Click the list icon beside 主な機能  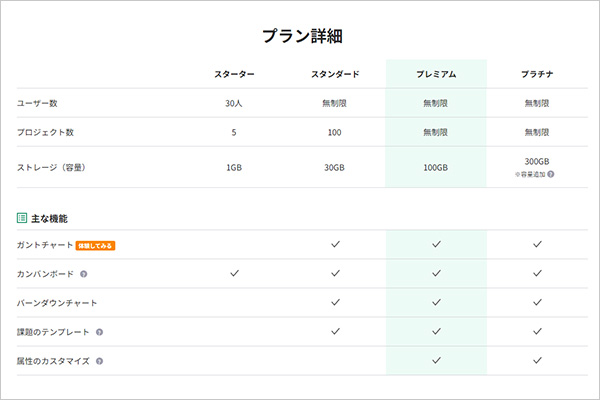click(x=22, y=218)
